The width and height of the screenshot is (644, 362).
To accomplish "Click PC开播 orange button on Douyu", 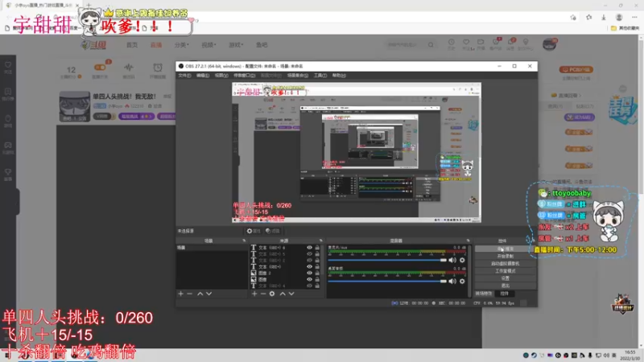I will [576, 69].
